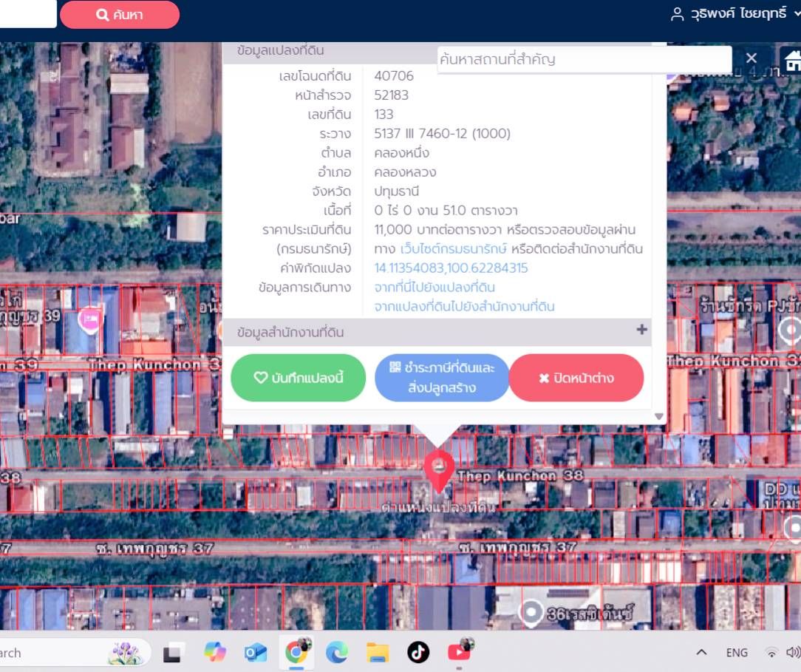
Task: Open TikTok from the taskbar
Action: (x=418, y=653)
